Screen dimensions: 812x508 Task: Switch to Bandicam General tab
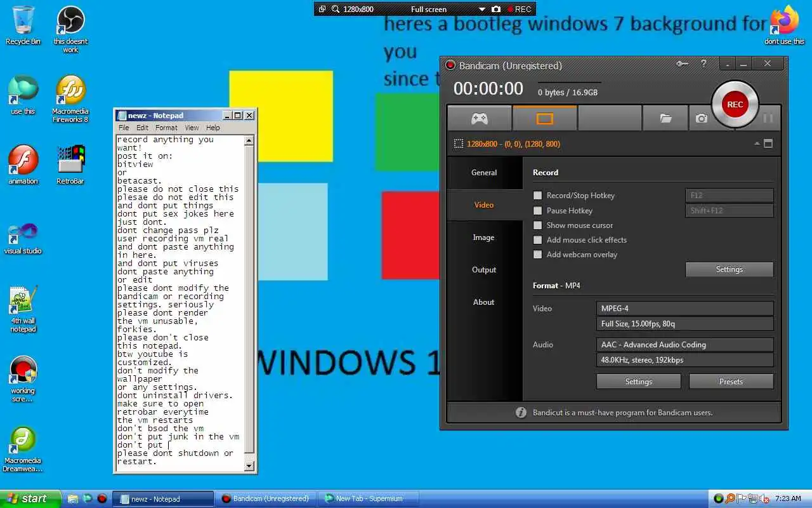point(484,173)
